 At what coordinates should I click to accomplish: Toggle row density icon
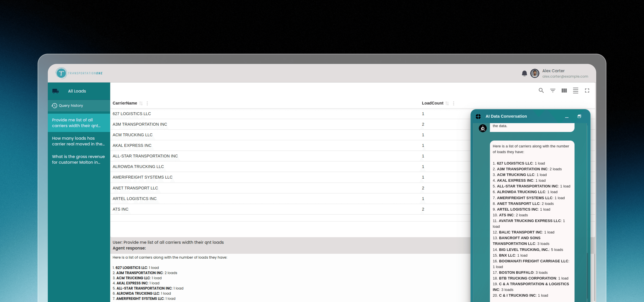tap(575, 91)
